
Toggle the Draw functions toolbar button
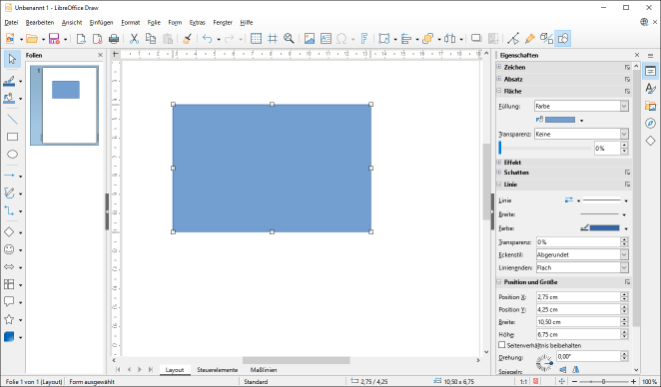pyautogui.click(x=563, y=39)
